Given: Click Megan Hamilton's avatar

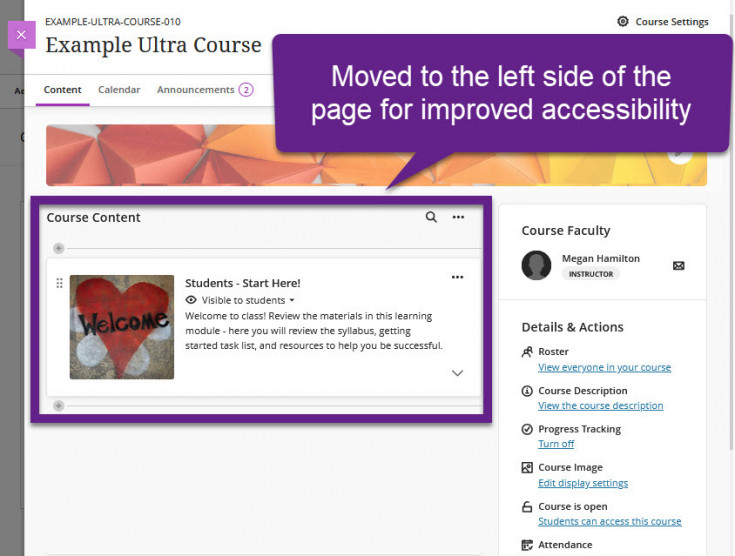Looking at the screenshot, I should pos(536,265).
